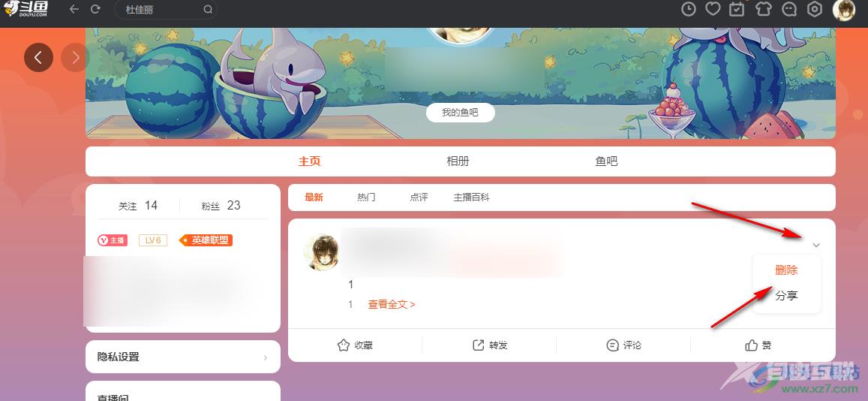Open the messages chat bubble icon
868x401 pixels.
(x=789, y=10)
